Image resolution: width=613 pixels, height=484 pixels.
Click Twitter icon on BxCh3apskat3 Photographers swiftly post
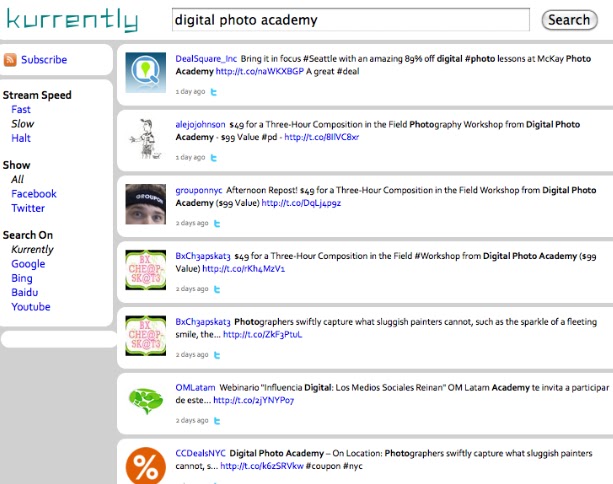coord(217,355)
